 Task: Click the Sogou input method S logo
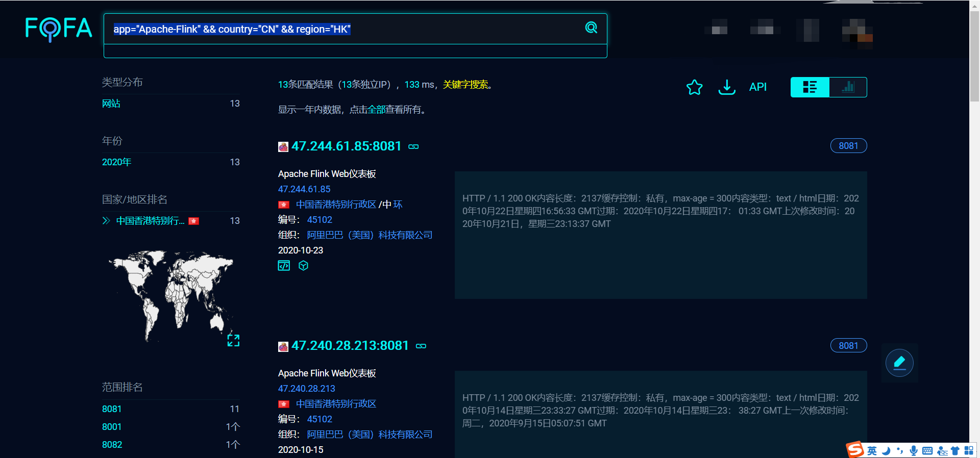click(855, 450)
